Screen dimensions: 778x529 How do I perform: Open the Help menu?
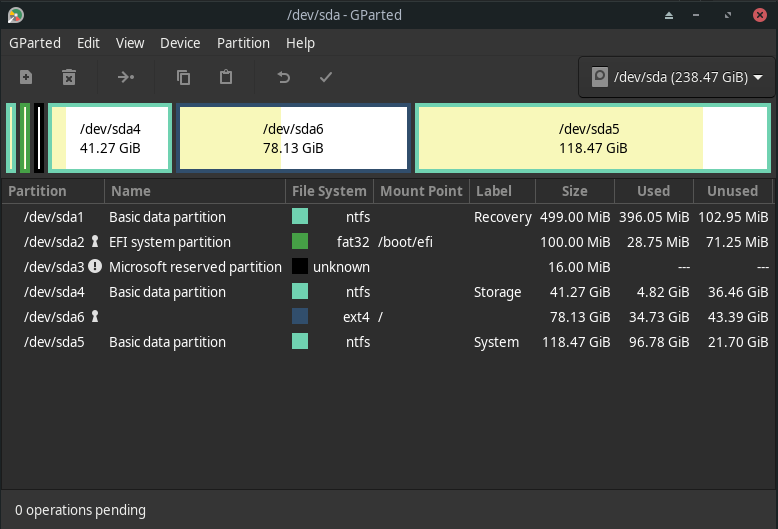click(x=300, y=43)
